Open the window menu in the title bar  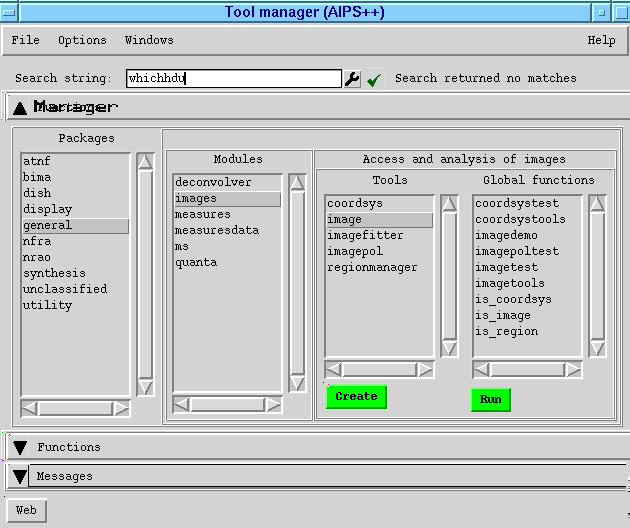coord(9,12)
